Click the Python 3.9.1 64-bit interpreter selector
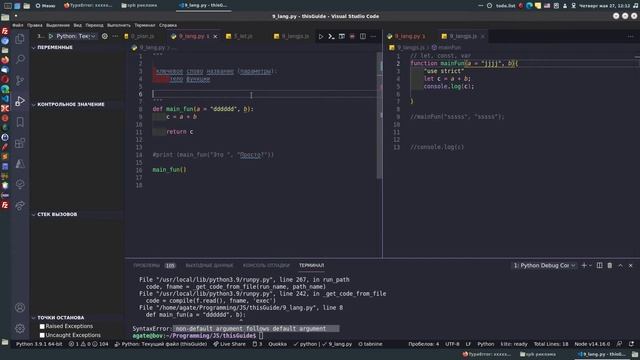This screenshot has width=640, height=360. (x=39, y=344)
